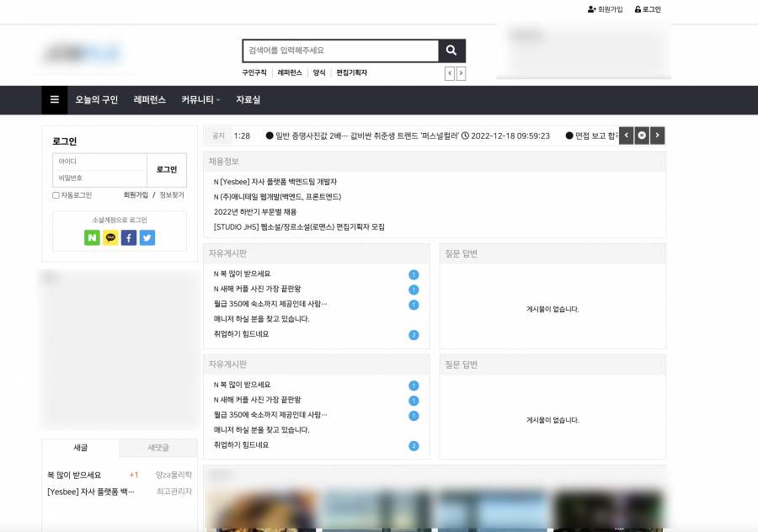Viewport: 758px width, 532px height.
Task: Open the hamburger menu in navbar
Action: point(55,99)
